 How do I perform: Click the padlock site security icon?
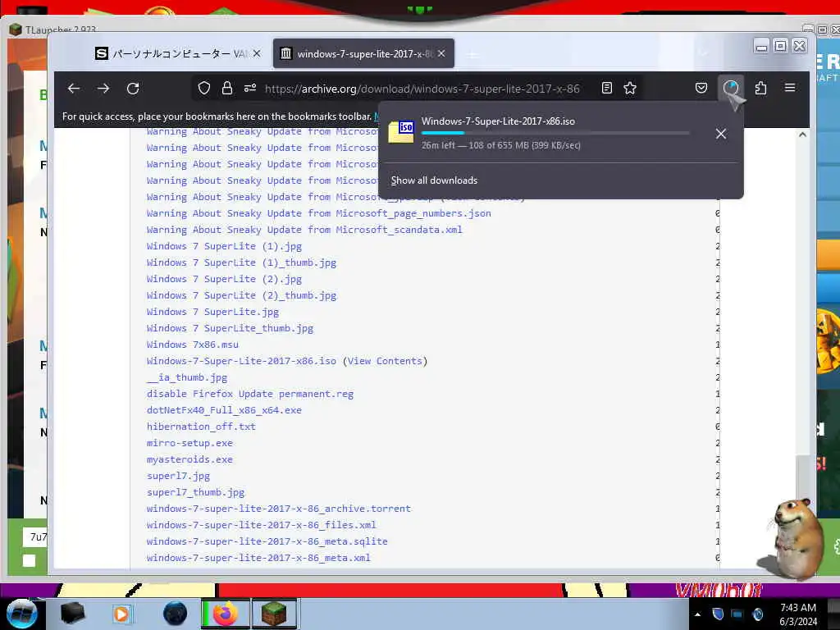point(227,88)
